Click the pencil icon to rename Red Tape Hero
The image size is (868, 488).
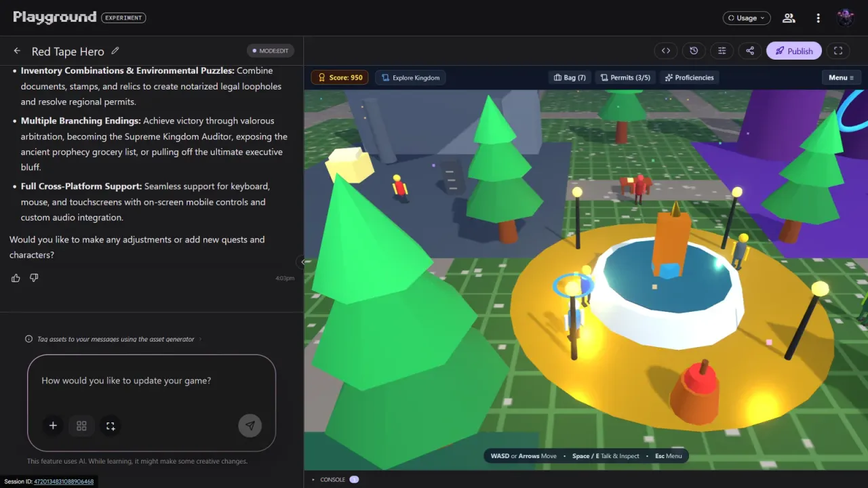(x=115, y=51)
